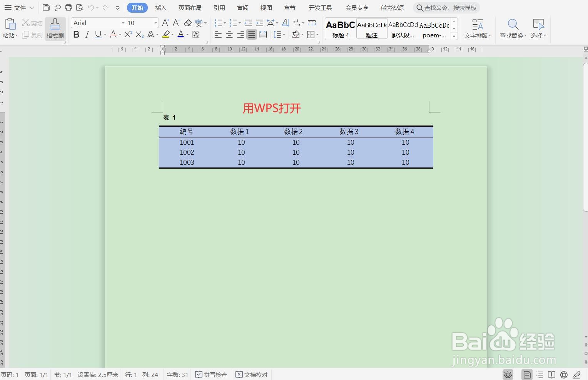Switch to reading layout view icon
588x380 pixels.
pyautogui.click(x=551, y=375)
